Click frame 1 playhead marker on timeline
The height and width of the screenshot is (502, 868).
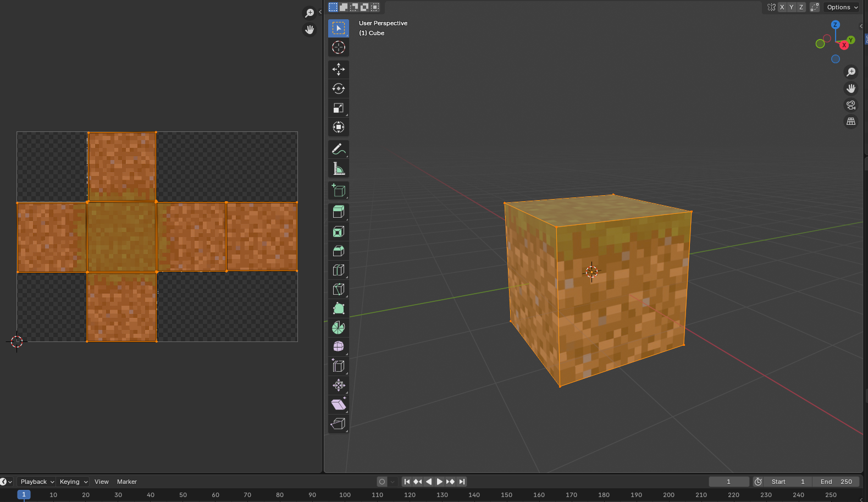pos(24,495)
